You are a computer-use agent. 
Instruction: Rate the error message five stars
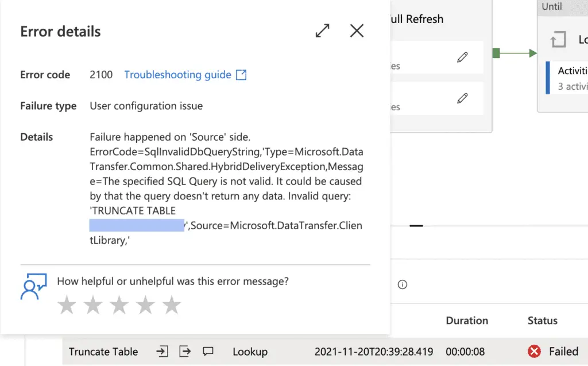(x=172, y=305)
